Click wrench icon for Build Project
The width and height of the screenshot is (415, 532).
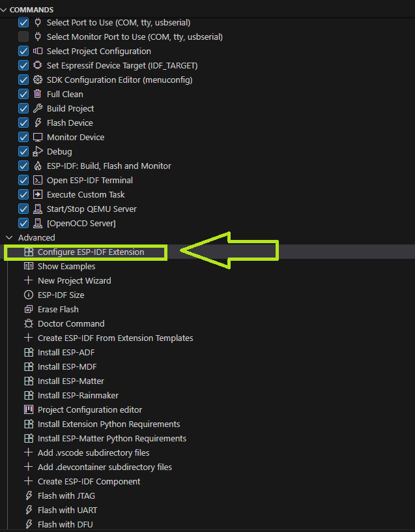(x=38, y=109)
